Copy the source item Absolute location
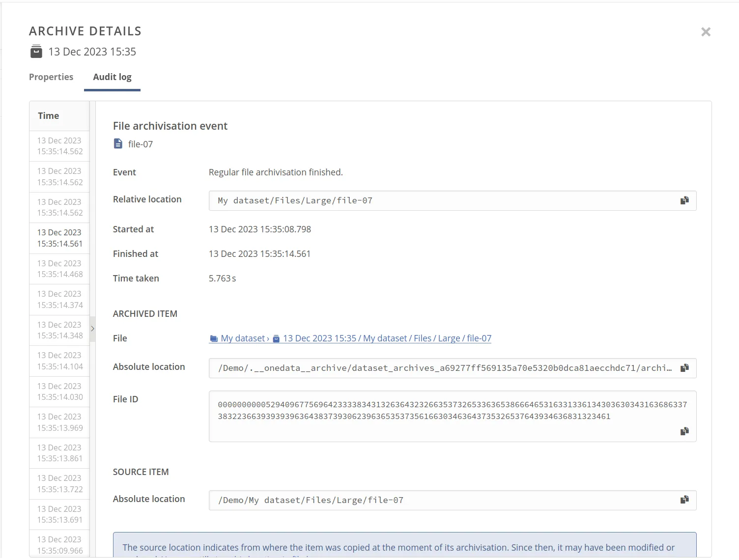 [x=684, y=499]
